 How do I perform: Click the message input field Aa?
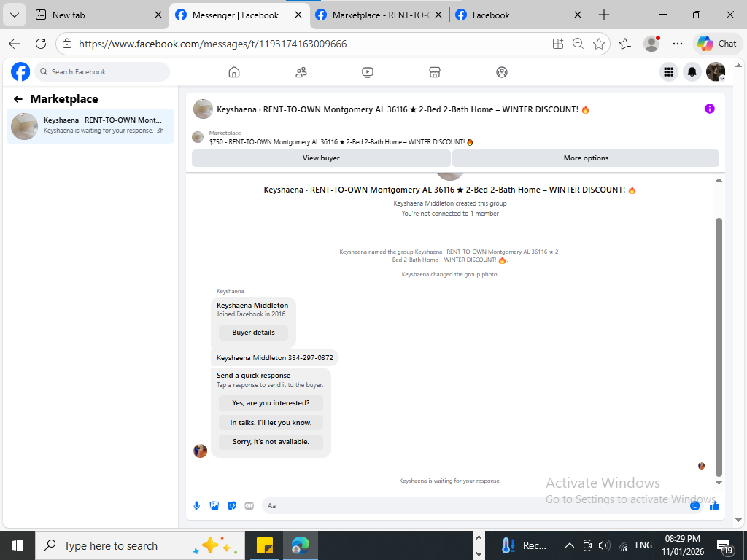click(x=476, y=506)
